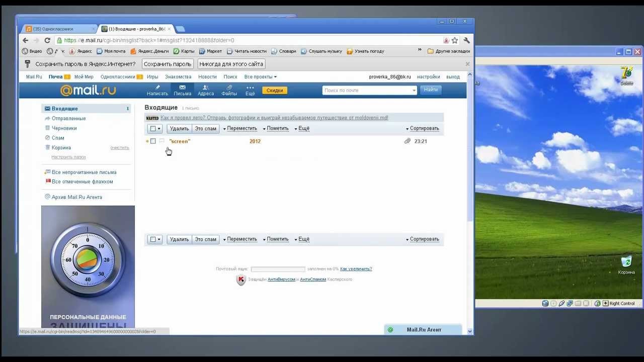Click the top Это спам button
Viewport: 644px width, 362px height.
tap(206, 129)
